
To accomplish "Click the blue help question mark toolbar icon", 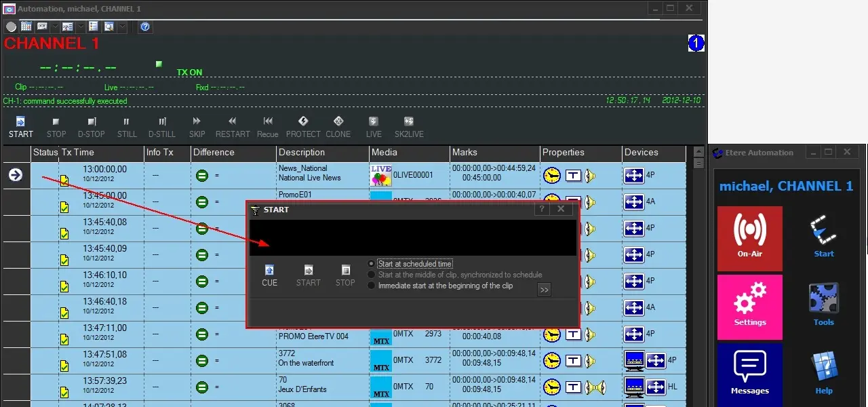I will point(145,27).
